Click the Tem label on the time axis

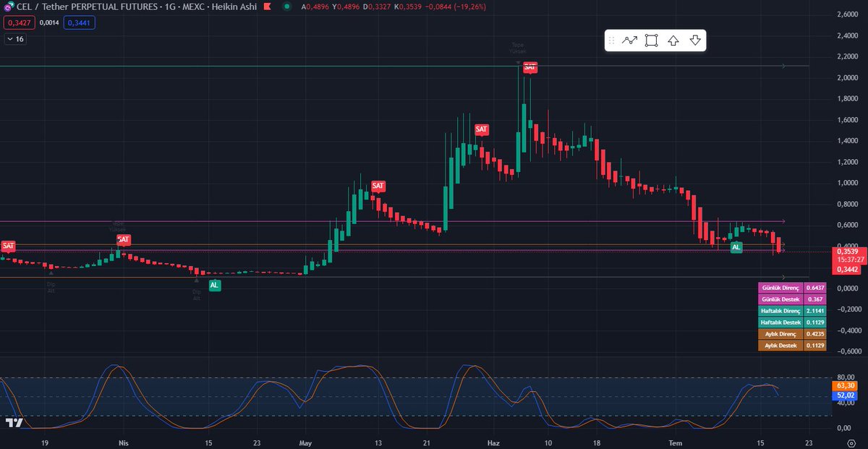(675, 442)
